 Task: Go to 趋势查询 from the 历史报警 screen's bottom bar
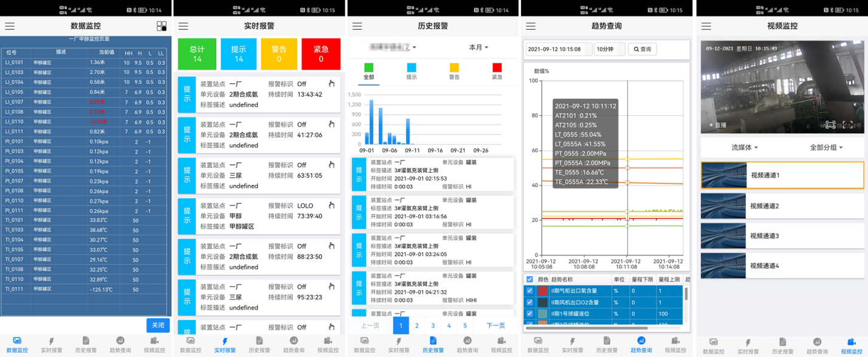(x=468, y=345)
